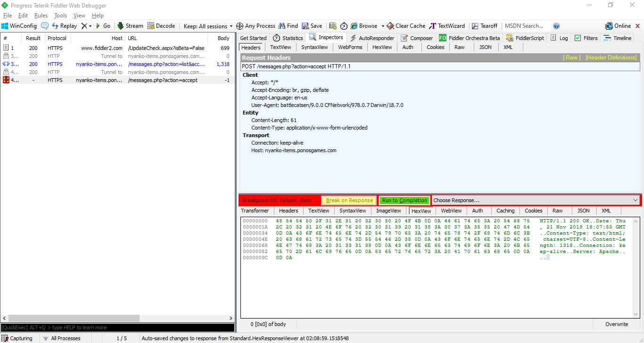Open Fiddler Orchestra Beta tab
Image resolution: width=644 pixels, height=343 pixels.
pos(470,38)
